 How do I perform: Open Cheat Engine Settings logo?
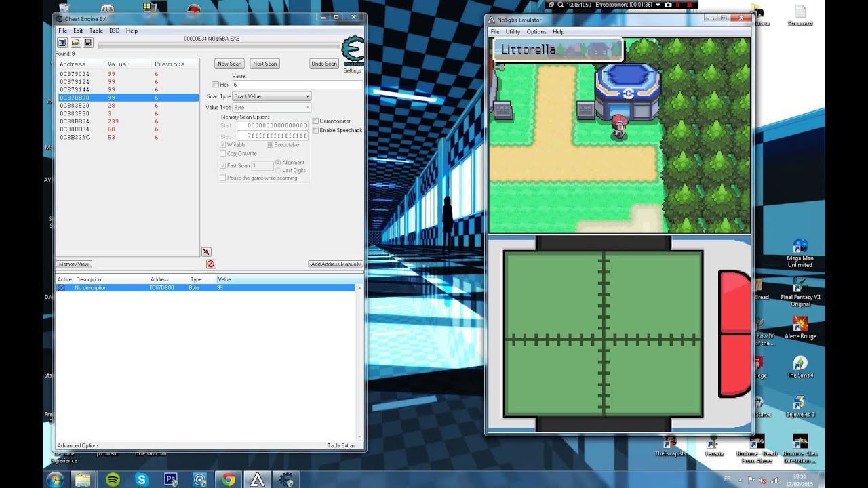(353, 51)
